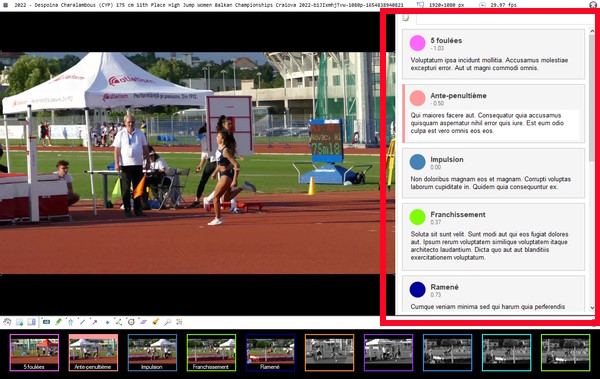Image resolution: width=600 pixels, height=379 pixels.
Task: Select the '5 foulées' keyframe title
Action: click(446, 40)
